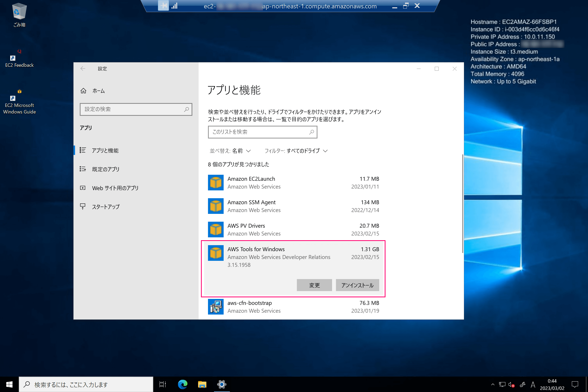Open the EC2 Feedback desktop shortcut
588x392 pixels.
tap(19, 59)
